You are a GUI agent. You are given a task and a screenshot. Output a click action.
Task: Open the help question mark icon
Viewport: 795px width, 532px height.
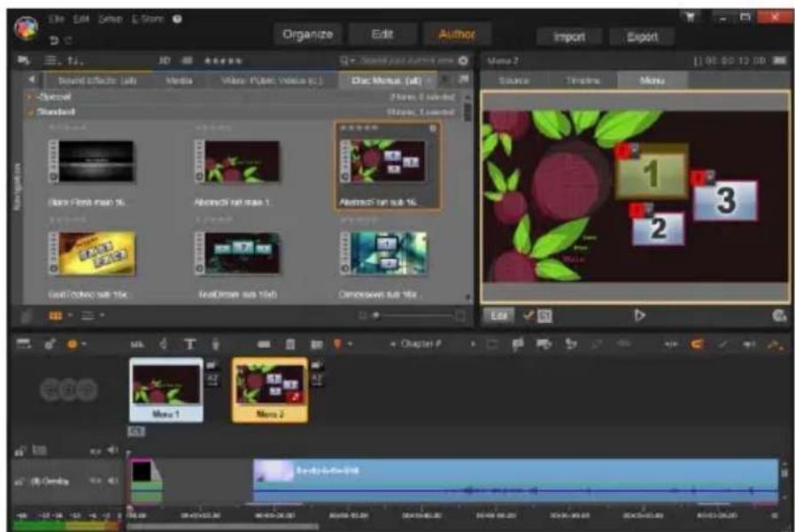[177, 19]
